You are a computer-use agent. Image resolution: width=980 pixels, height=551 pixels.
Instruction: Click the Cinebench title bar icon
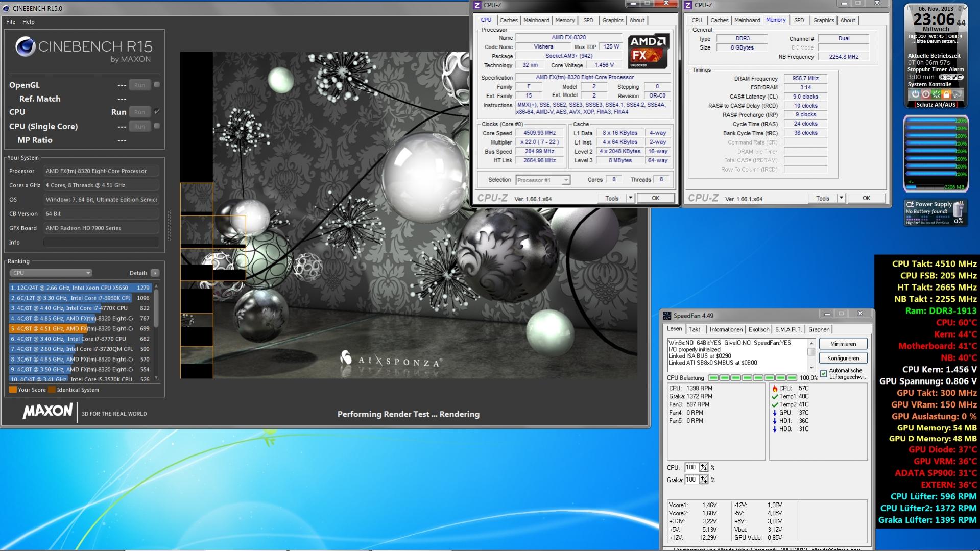(x=7, y=8)
